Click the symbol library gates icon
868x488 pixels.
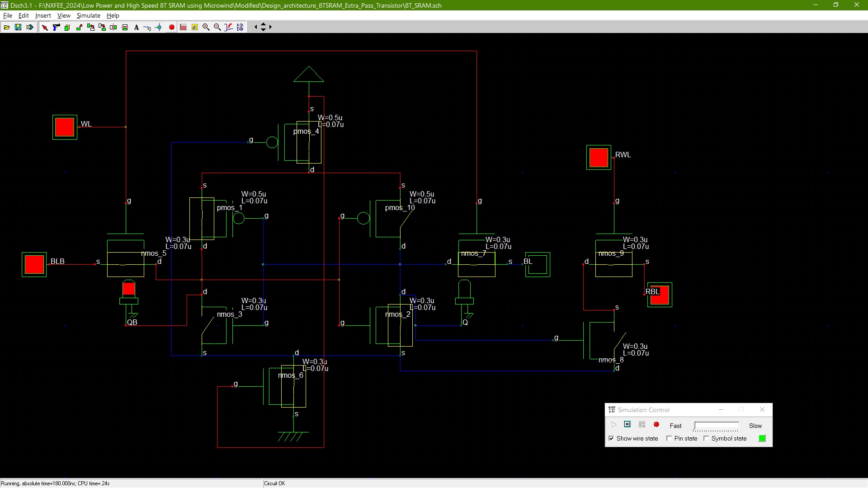click(x=240, y=27)
